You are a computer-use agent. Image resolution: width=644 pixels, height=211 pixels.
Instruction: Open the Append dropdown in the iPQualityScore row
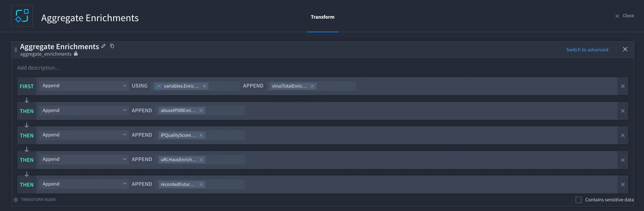point(84,135)
